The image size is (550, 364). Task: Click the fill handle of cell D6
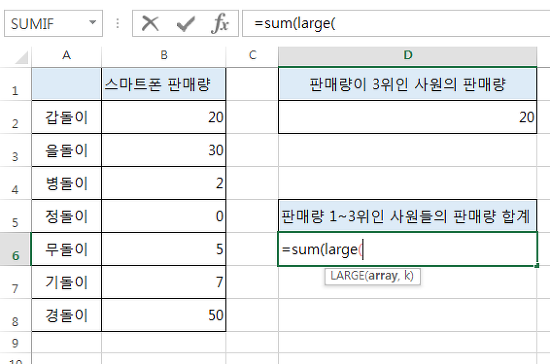537,266
